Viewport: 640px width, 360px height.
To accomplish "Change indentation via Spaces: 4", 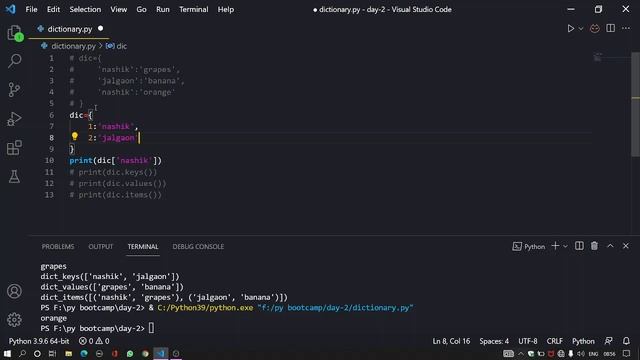I will 494,341.
